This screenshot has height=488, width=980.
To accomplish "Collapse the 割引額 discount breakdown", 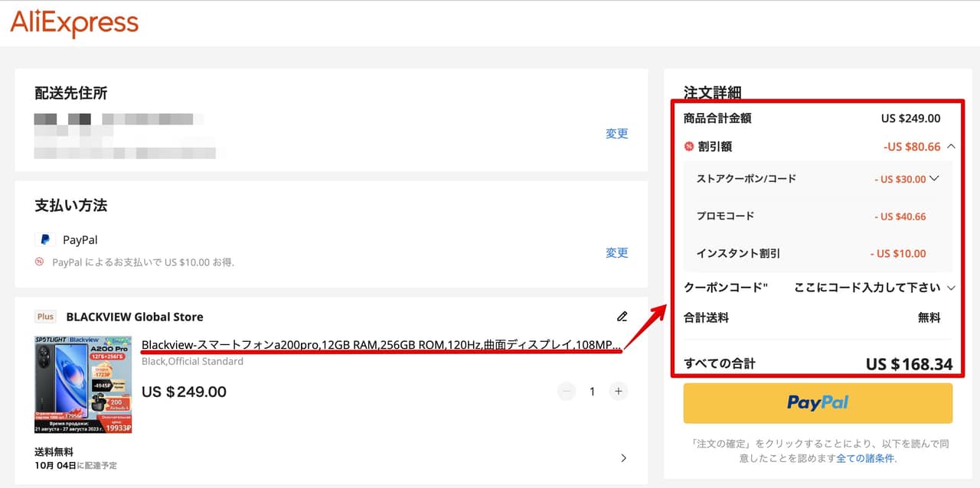I will coord(951,146).
